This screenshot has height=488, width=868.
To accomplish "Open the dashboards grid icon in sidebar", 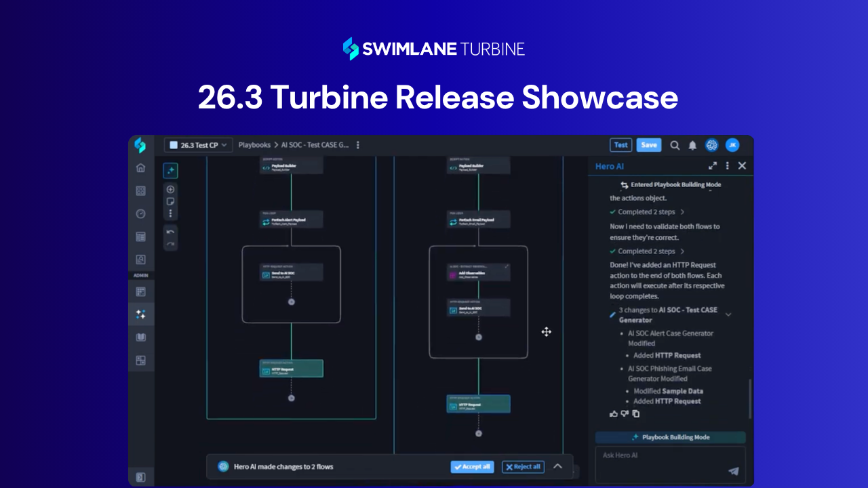I will point(140,191).
